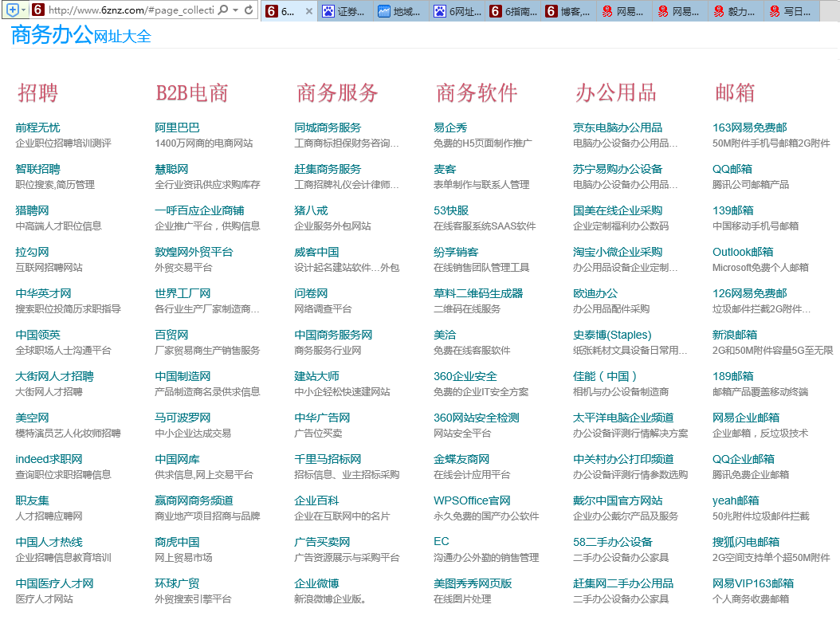Open the 同城商务服务 link
The width and height of the screenshot is (840, 620).
tap(328, 128)
